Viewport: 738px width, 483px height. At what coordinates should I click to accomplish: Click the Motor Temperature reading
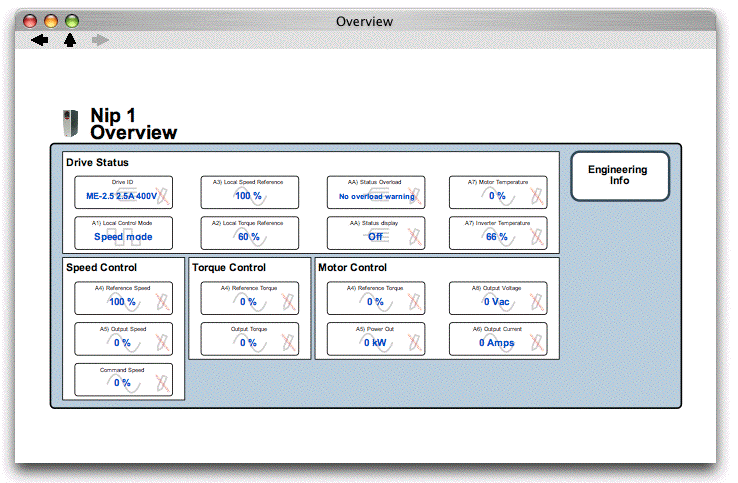coord(498,192)
